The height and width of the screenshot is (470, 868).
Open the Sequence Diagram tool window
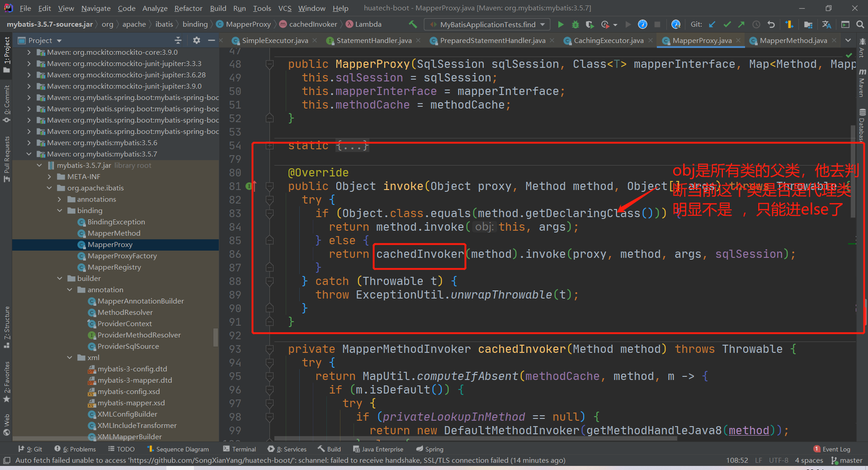tap(178, 449)
